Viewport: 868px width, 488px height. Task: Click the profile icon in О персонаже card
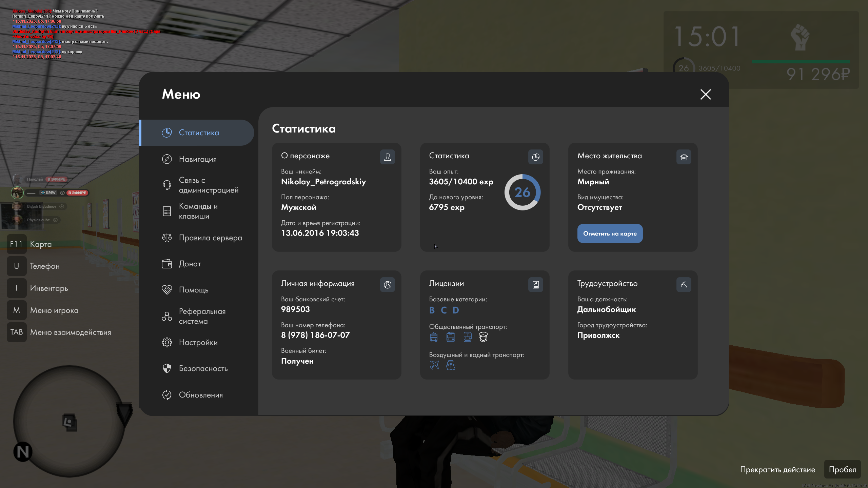click(x=387, y=157)
